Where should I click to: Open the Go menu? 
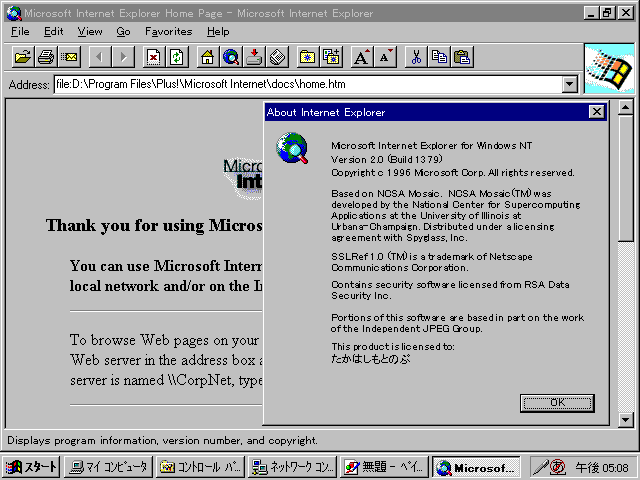[x=123, y=31]
